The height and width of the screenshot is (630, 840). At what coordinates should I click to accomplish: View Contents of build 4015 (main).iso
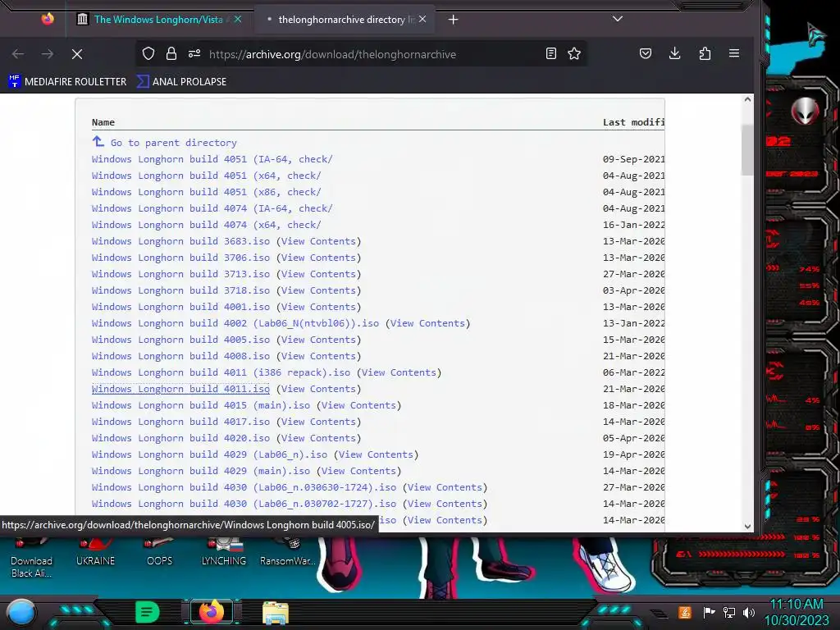tap(359, 405)
